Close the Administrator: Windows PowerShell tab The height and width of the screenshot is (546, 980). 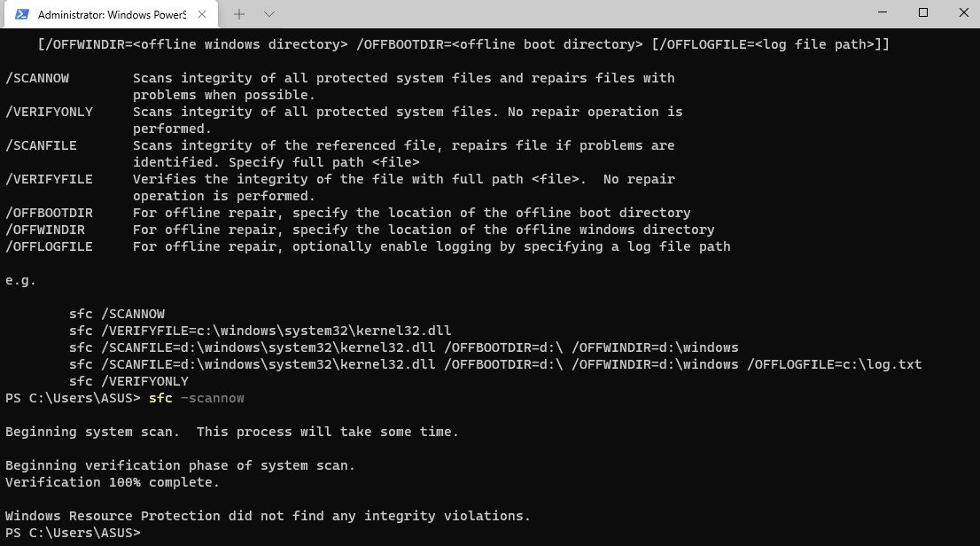(x=203, y=14)
